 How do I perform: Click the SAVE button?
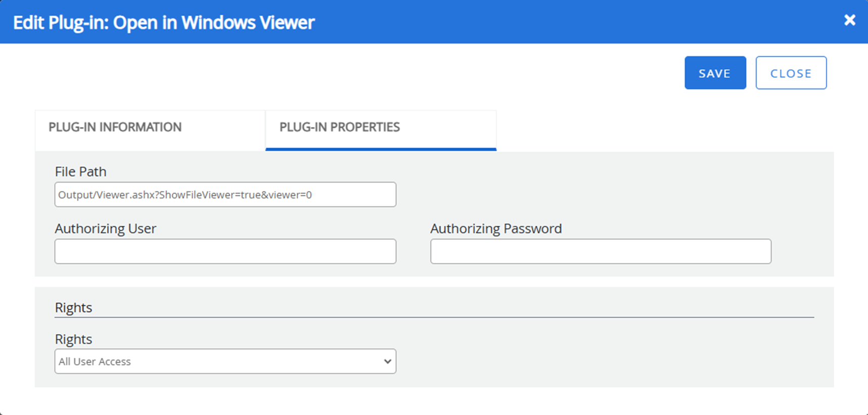coord(715,73)
